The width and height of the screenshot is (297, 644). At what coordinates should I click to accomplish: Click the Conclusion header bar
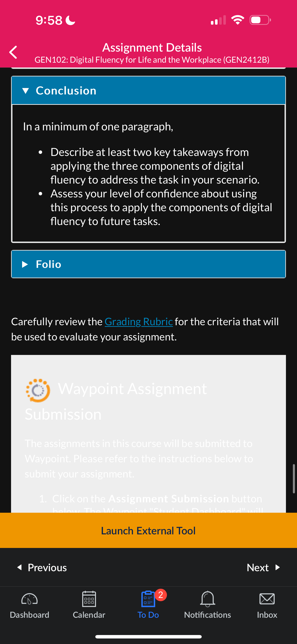(x=148, y=90)
